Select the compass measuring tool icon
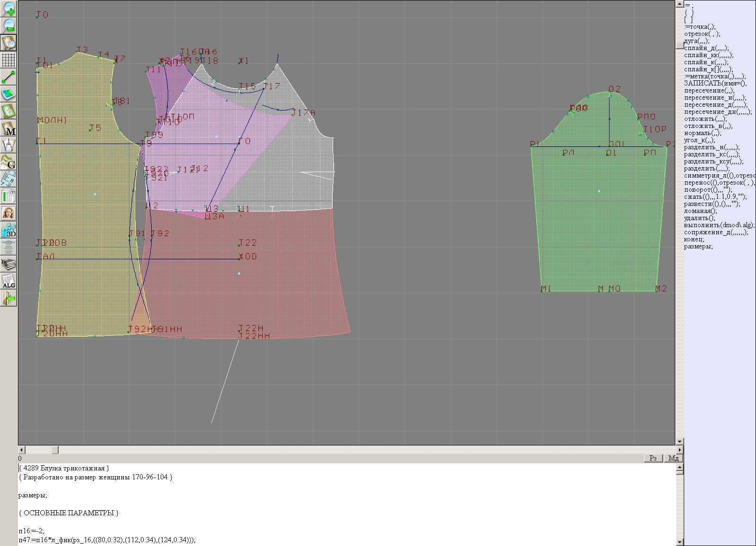Viewport: 756px width, 546px height. 9,145
